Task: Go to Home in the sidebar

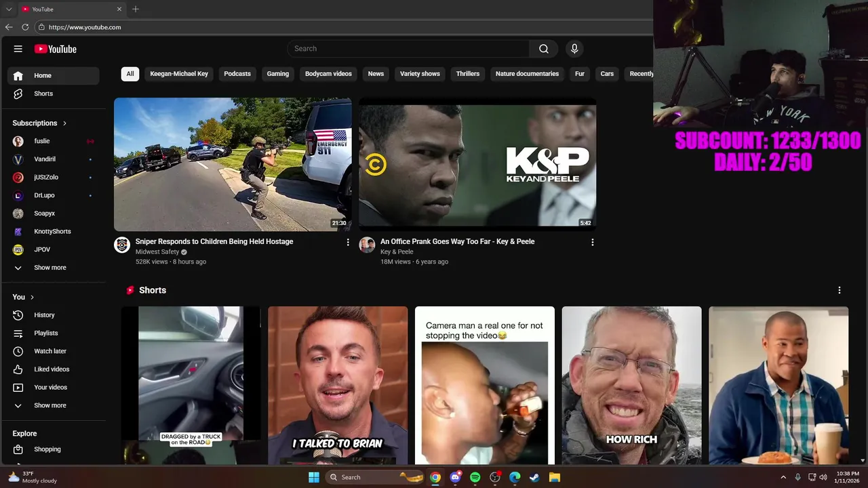Action: point(53,75)
